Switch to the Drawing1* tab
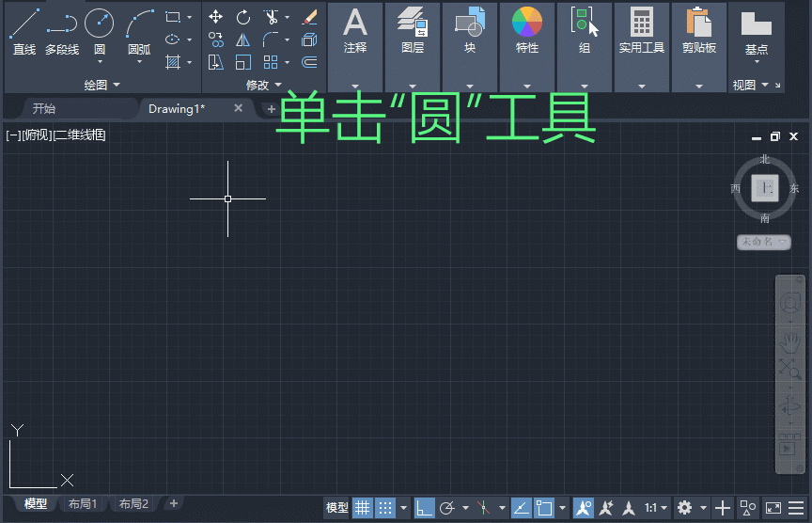Screen dimensions: 812x523 click(177, 109)
